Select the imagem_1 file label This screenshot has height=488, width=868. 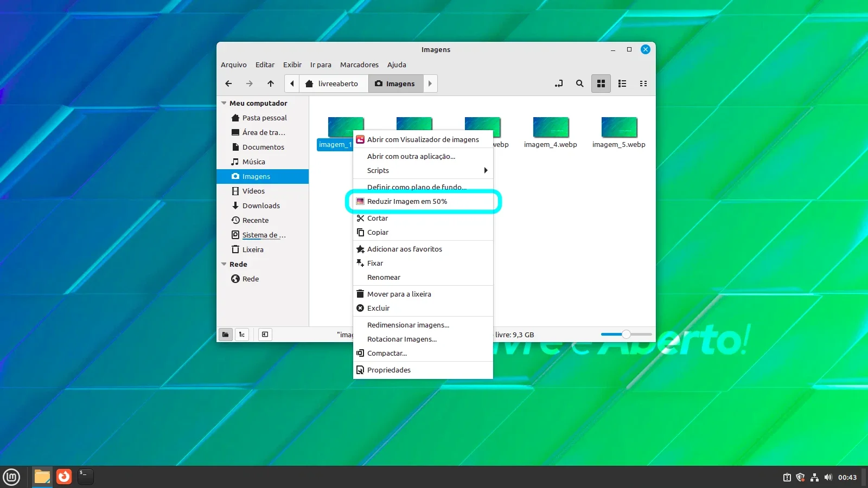[x=335, y=145]
